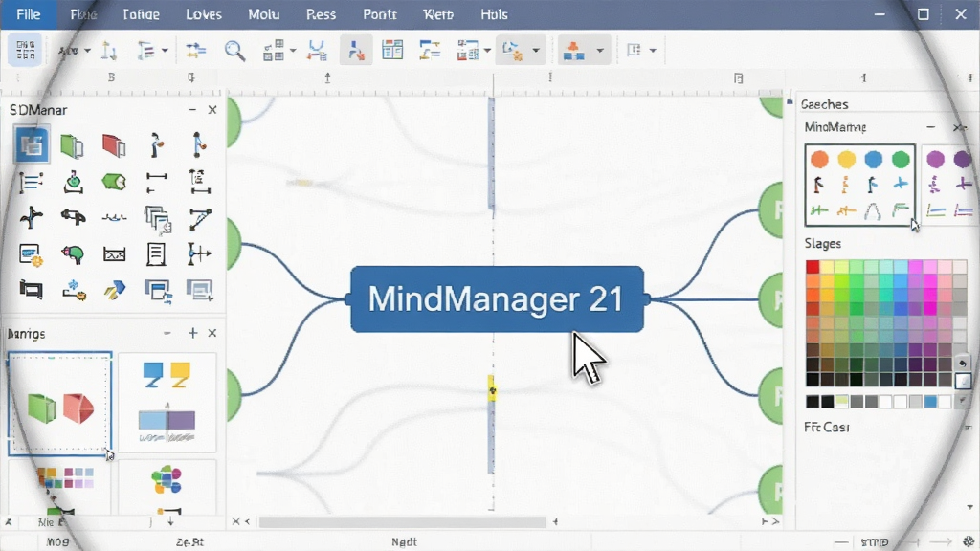This screenshot has width=980, height=551.
Task: Expand the Ffc Casi panel arrow
Action: point(969,428)
